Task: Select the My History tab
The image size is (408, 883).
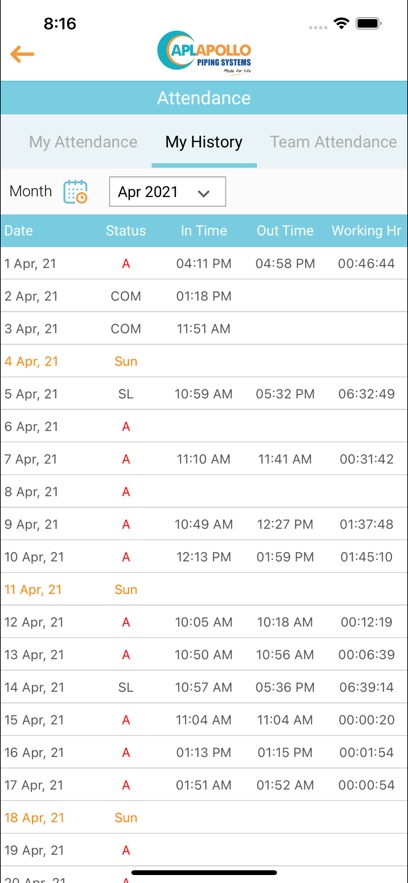Action: pos(204,142)
